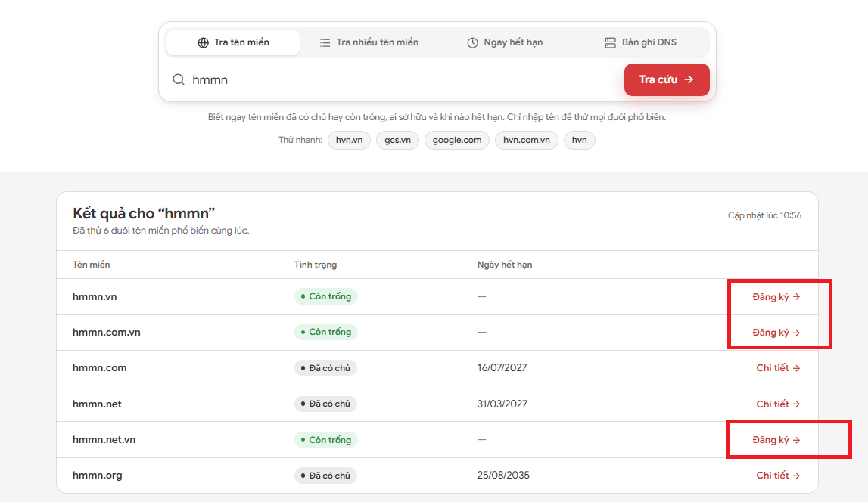868x502 pixels.
Task: Click the Tên miền column header
Action: [92, 265]
